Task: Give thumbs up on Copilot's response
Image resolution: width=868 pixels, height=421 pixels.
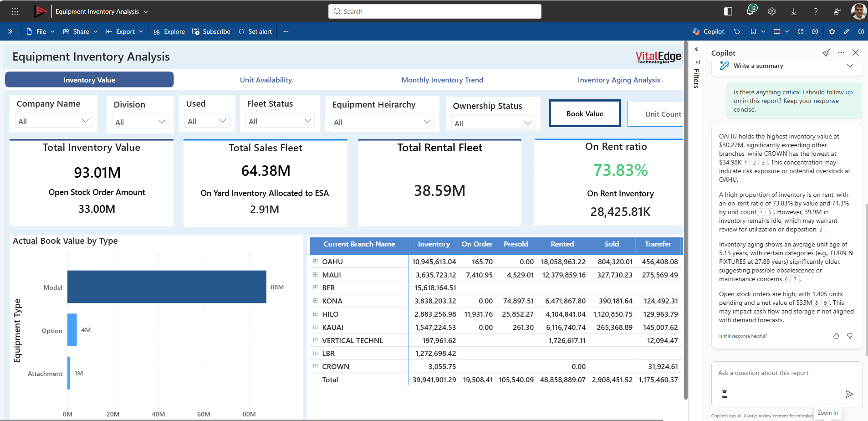Action: click(x=836, y=336)
